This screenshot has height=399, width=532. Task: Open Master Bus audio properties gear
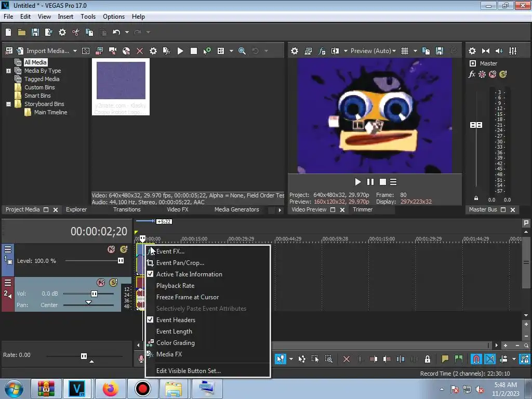coord(472,51)
